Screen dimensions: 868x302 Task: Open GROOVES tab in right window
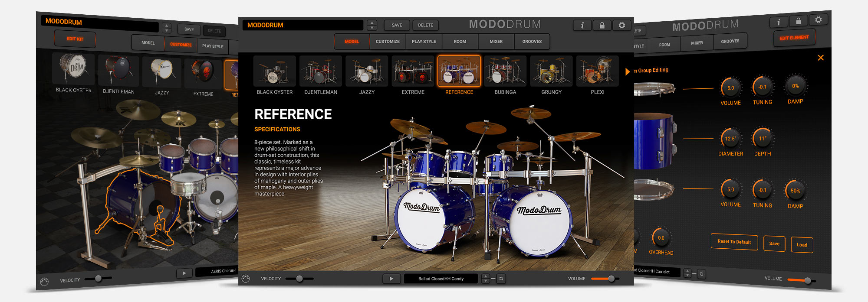click(730, 41)
